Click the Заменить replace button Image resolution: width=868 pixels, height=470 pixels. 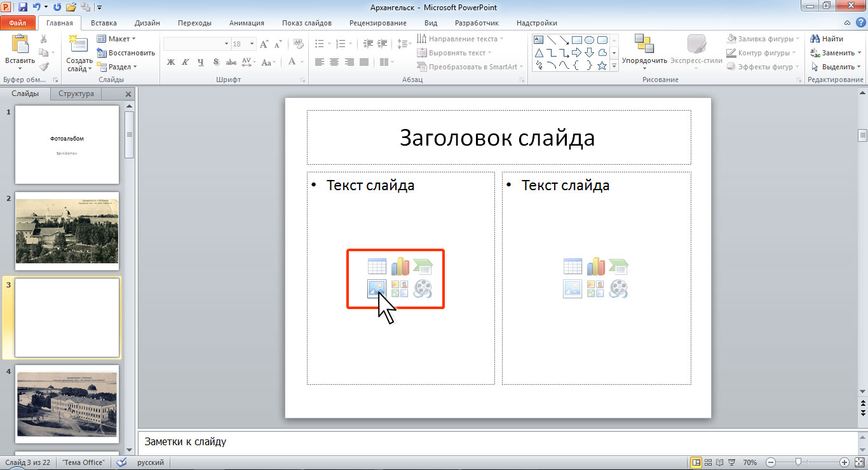coord(836,53)
